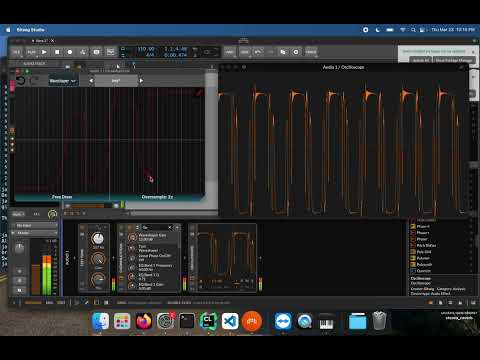The image size is (480, 360).
Task: Toggle the top track button below the pan knob
Action: [x=19, y=271]
